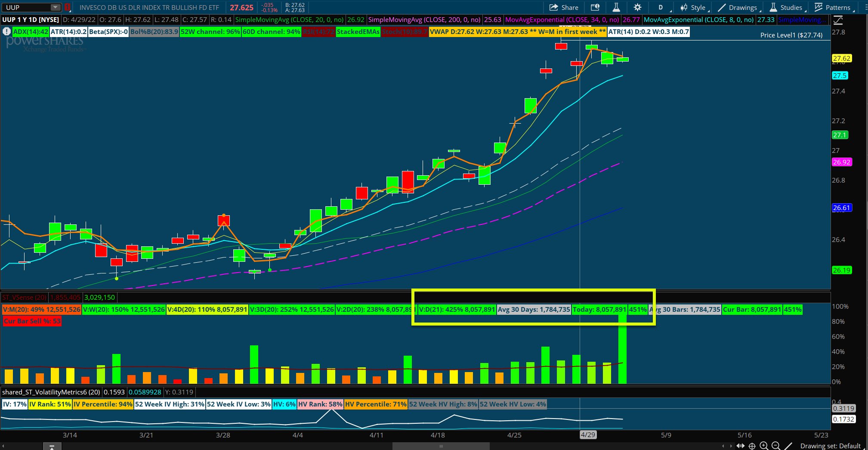Viewport: 868px width, 450px height.
Task: Activate the crosshair pointer icon
Action: click(752, 446)
